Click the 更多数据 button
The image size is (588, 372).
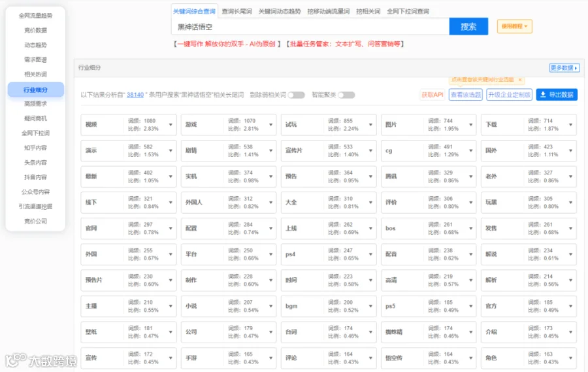coord(564,68)
